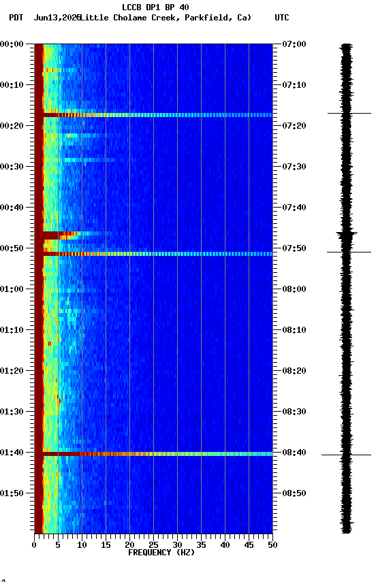This screenshot has height=588, width=376.
Task: Click the UTC time label 07:00
Action: [294, 44]
